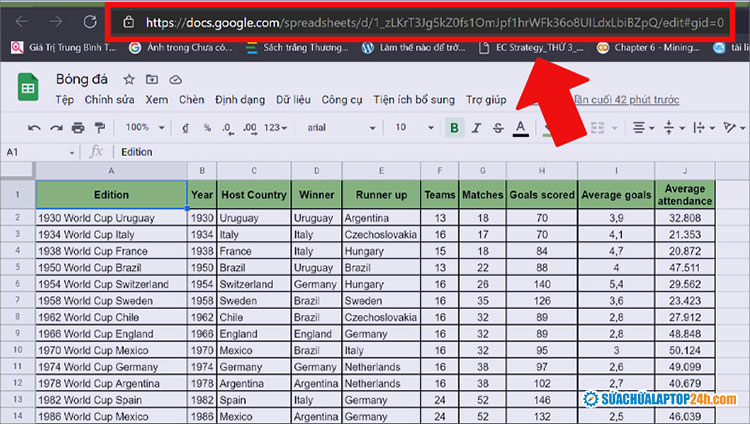Open the Chỉnh sửa menu
The height and width of the screenshot is (425, 750).
coord(110,100)
